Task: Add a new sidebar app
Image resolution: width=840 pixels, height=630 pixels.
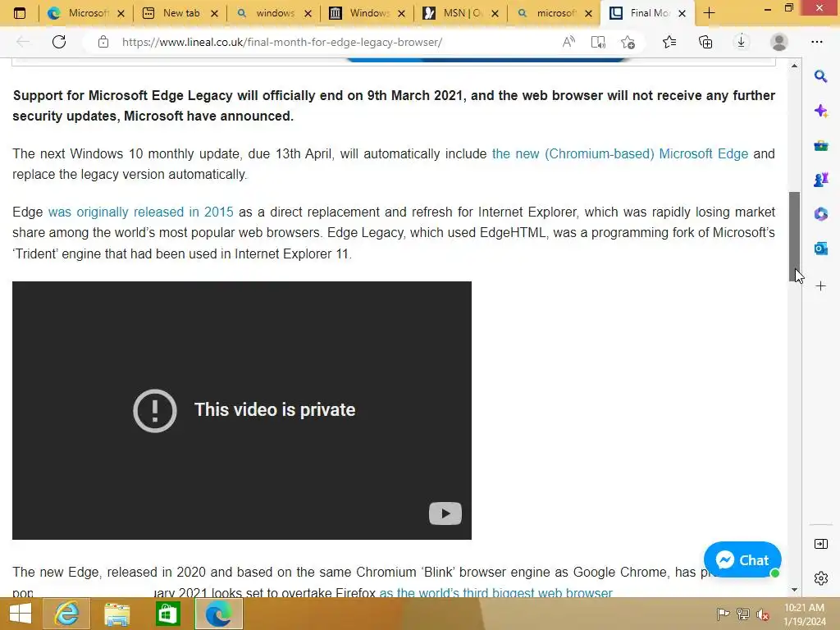Action: (x=820, y=286)
